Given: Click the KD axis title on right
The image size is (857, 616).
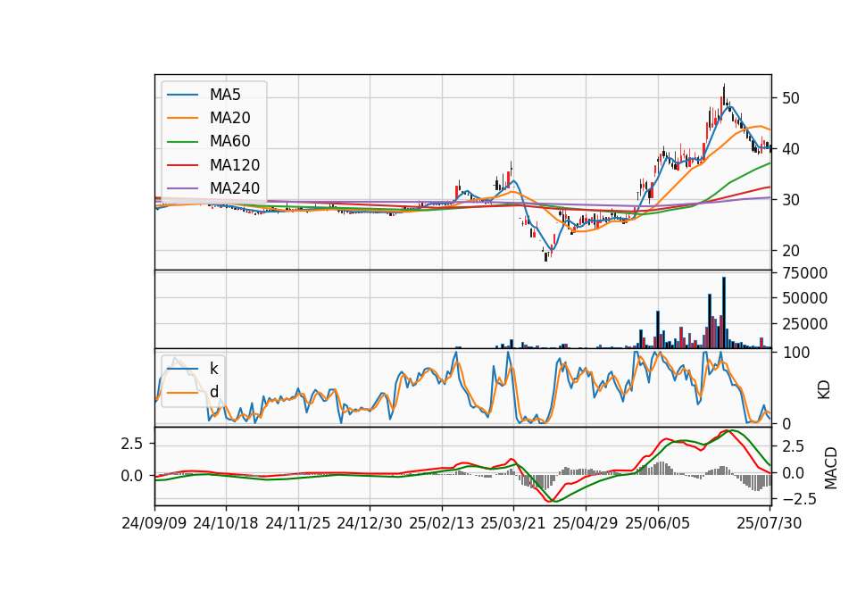Looking at the screenshot, I should [824, 390].
